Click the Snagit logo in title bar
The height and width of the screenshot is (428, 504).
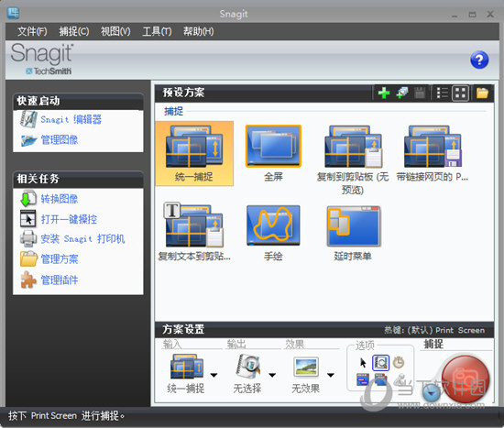(x=13, y=13)
